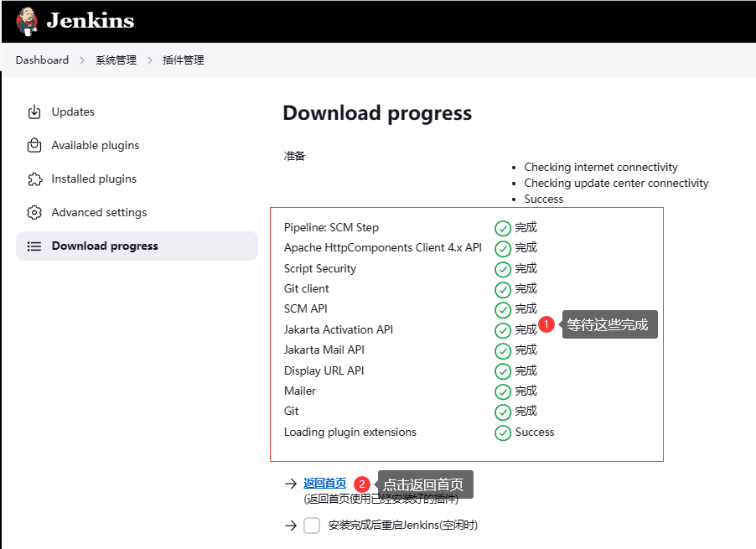Click the Mailer plugin name
The width and height of the screenshot is (756, 549).
[x=300, y=391]
